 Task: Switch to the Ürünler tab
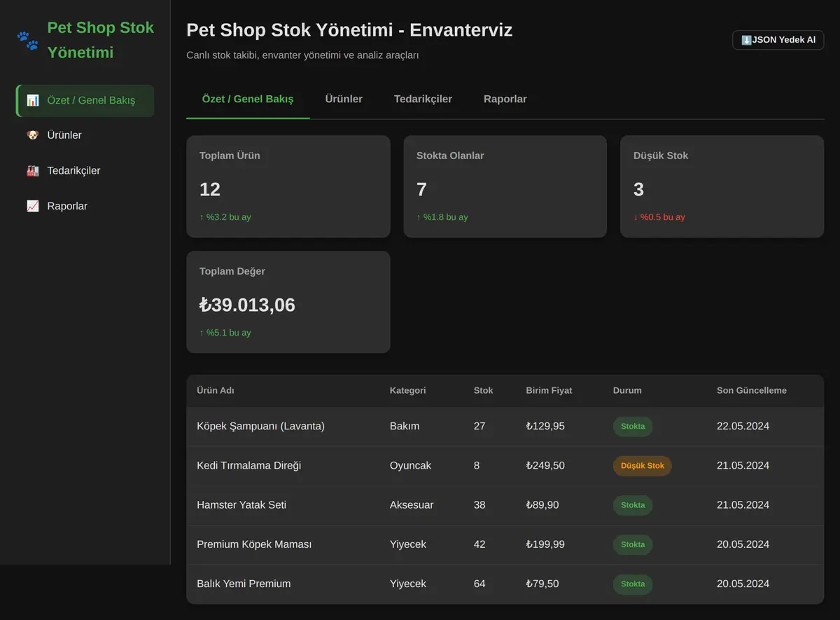[x=344, y=99]
